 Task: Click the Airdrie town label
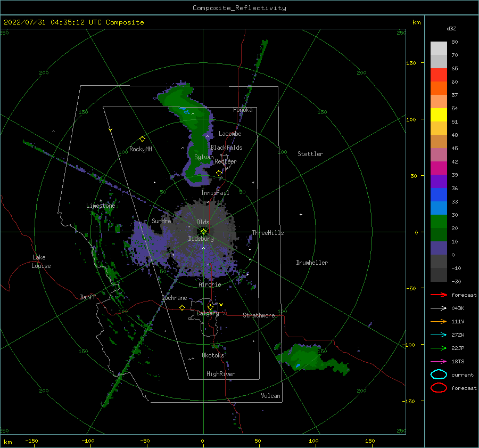point(210,284)
